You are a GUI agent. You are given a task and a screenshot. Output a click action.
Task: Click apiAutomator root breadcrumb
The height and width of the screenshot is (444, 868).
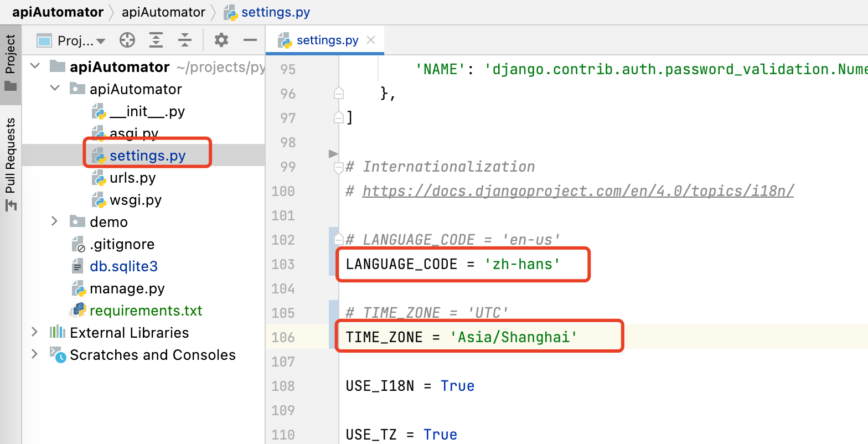tap(58, 12)
